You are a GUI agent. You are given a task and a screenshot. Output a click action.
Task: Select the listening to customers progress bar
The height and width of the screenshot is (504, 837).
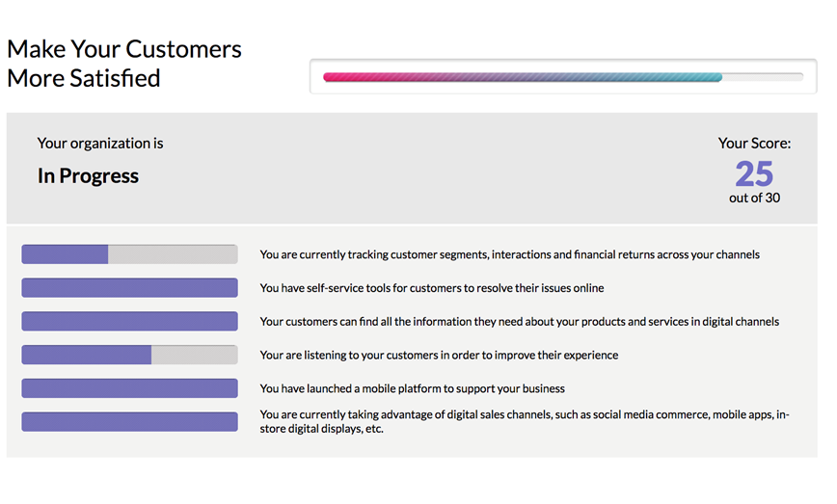[130, 355]
